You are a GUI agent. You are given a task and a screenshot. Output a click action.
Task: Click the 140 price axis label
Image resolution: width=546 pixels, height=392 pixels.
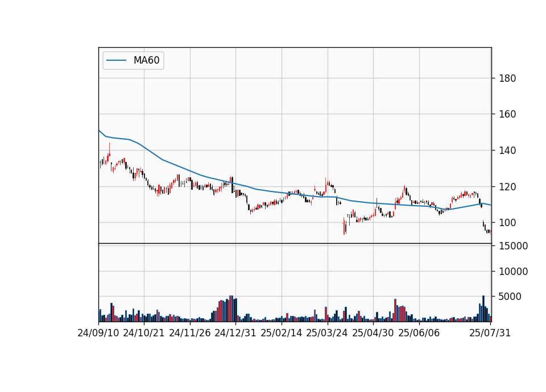point(507,151)
